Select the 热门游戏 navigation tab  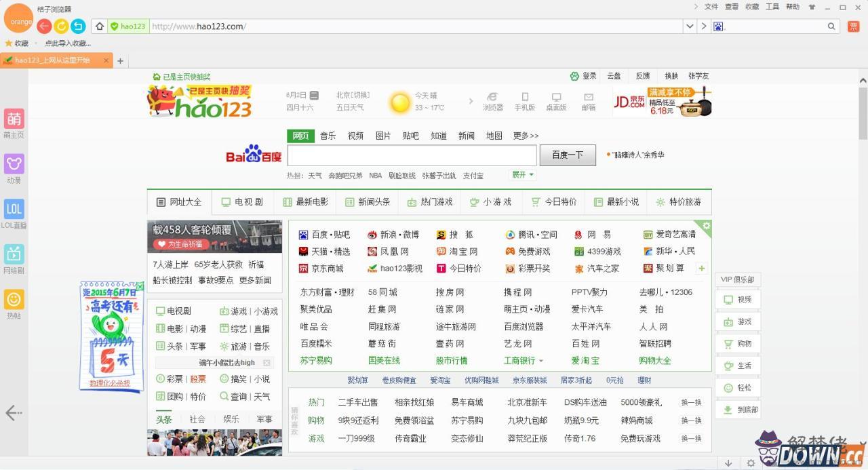(430, 202)
